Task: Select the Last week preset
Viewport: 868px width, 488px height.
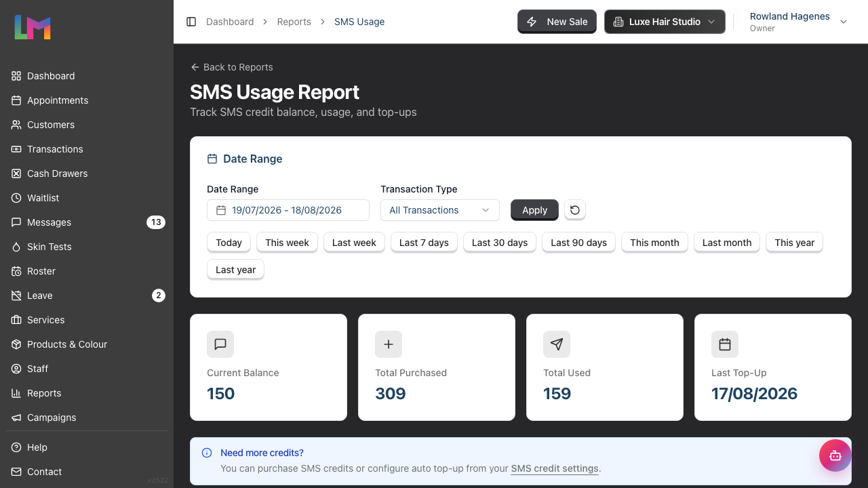Action: point(354,243)
